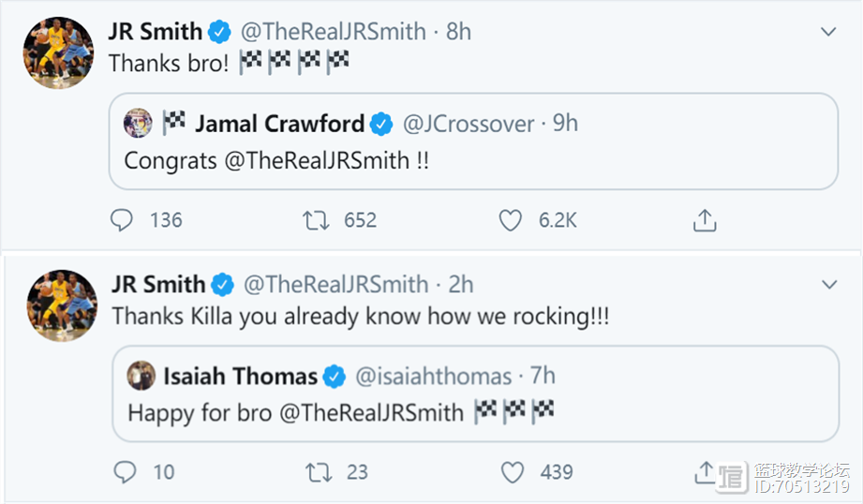
Task: Click JR Smith's name on the second tweet
Action: pos(157,284)
